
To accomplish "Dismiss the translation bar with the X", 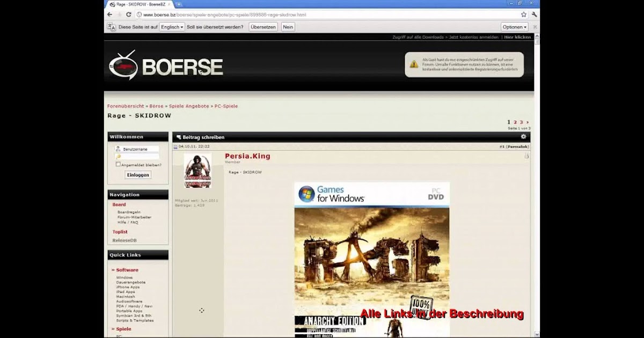I will pyautogui.click(x=535, y=27).
